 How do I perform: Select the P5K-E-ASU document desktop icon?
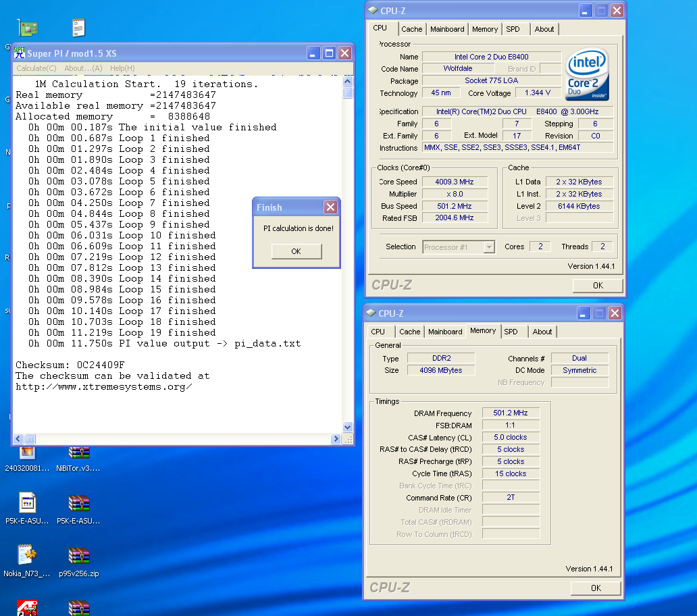[x=27, y=509]
